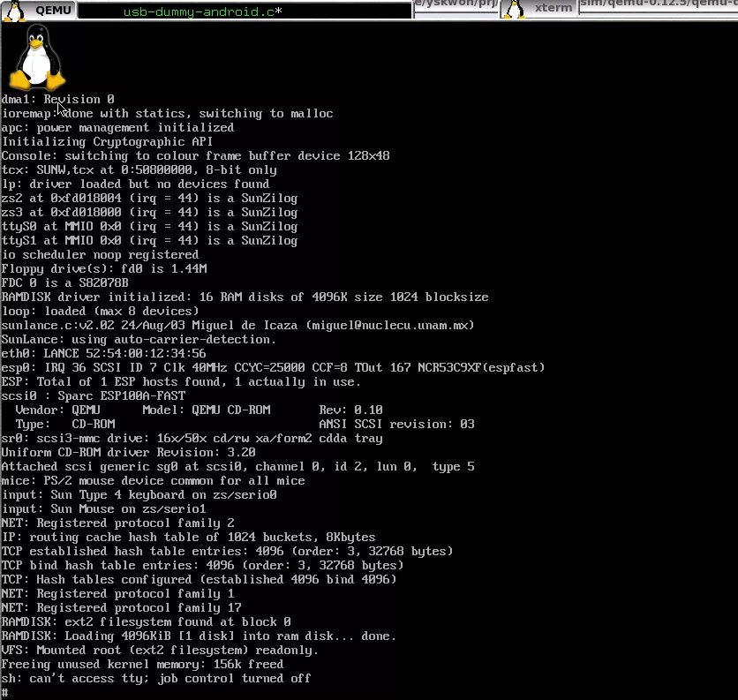The height and width of the screenshot is (700, 738).
Task: Click 'input: Sun Mouse on zs/serio1'
Action: click(103, 508)
